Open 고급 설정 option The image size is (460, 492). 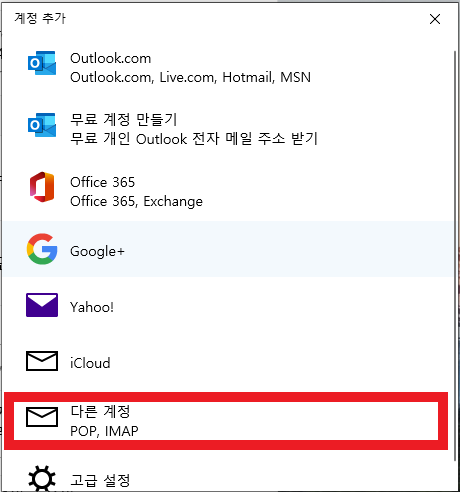pyautogui.click(x=228, y=478)
